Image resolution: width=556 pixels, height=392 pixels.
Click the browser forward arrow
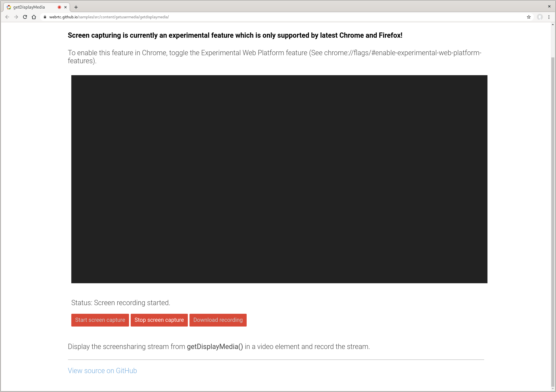click(16, 17)
